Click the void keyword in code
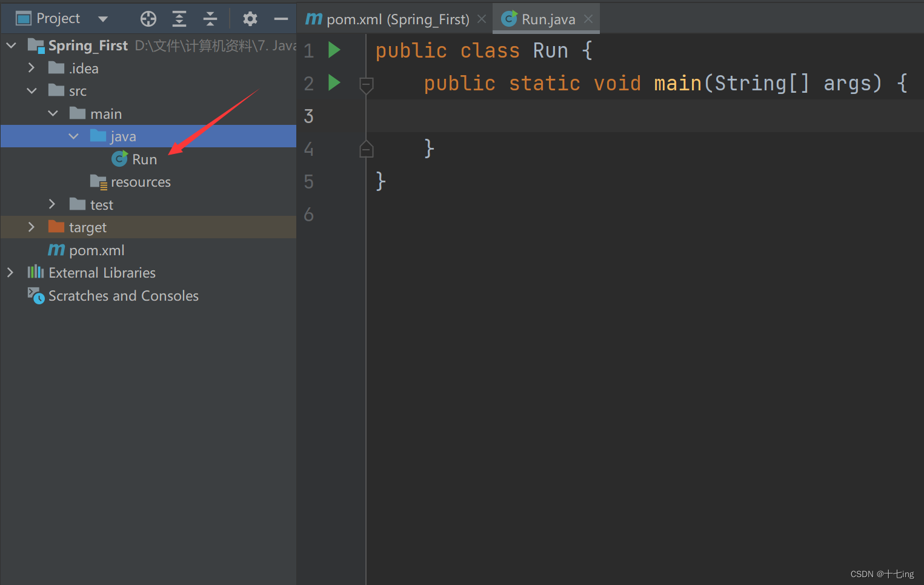This screenshot has width=924, height=585. coord(617,83)
